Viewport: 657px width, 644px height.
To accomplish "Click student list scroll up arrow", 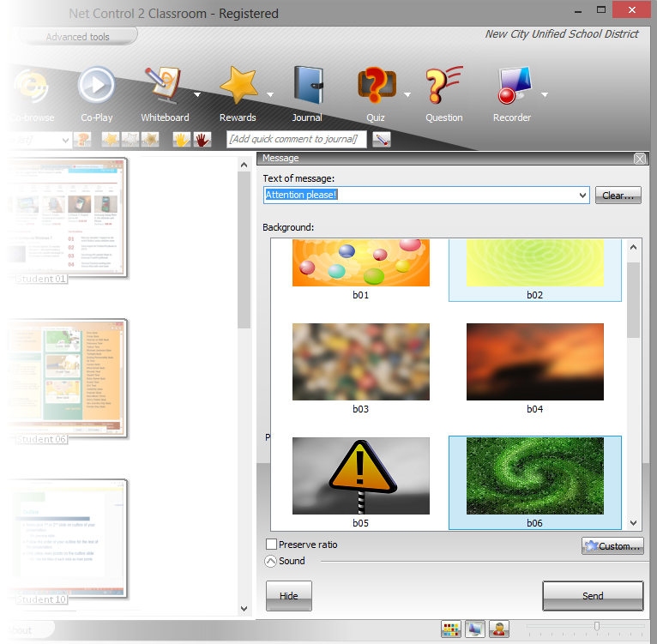I will (244, 166).
